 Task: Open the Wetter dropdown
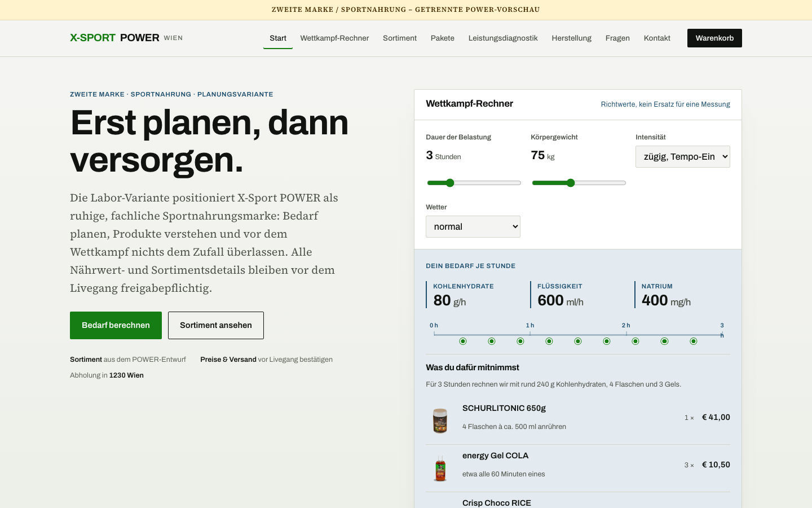pos(473,226)
